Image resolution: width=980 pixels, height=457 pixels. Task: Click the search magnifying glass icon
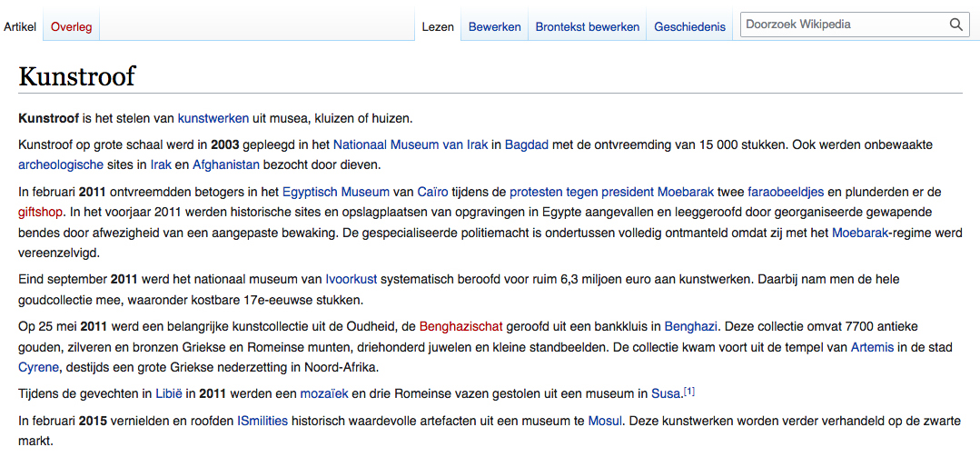(x=956, y=25)
